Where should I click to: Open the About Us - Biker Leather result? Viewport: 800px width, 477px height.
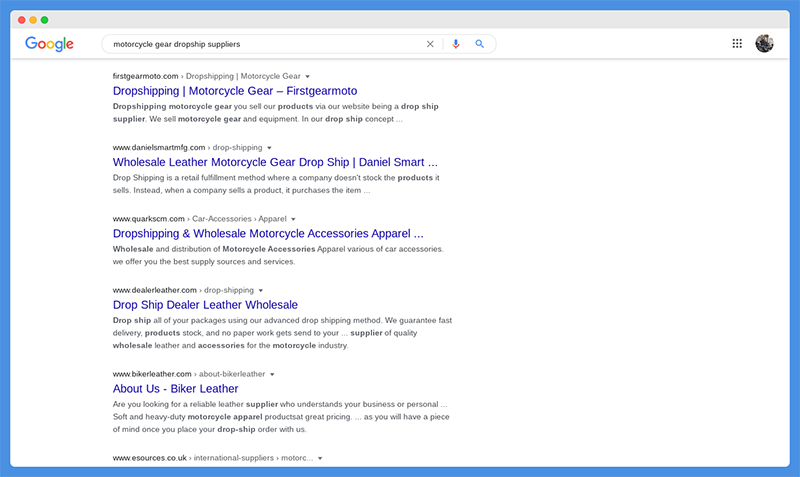[x=176, y=389]
